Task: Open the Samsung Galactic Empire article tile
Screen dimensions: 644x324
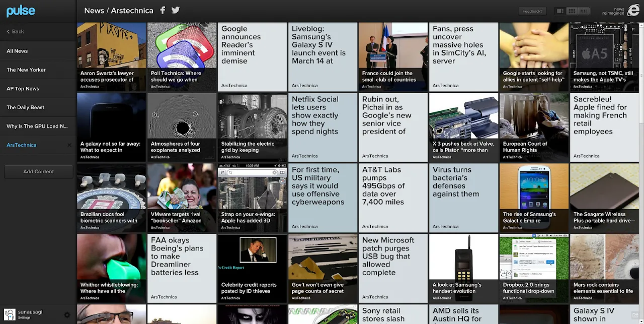Action: pos(533,197)
